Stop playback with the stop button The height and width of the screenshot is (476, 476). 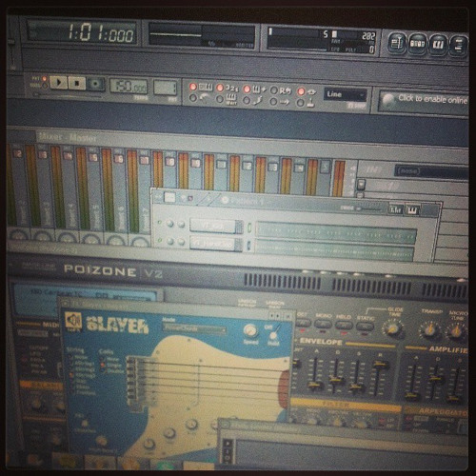(77, 84)
